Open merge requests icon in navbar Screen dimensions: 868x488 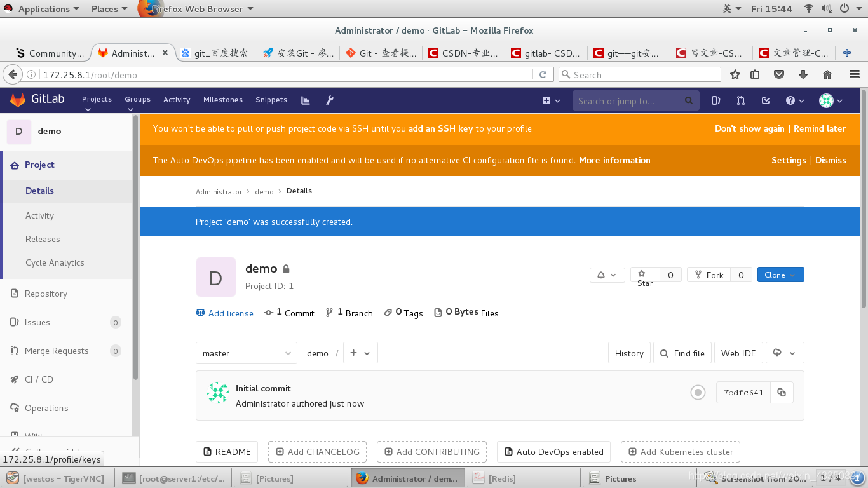pos(740,100)
